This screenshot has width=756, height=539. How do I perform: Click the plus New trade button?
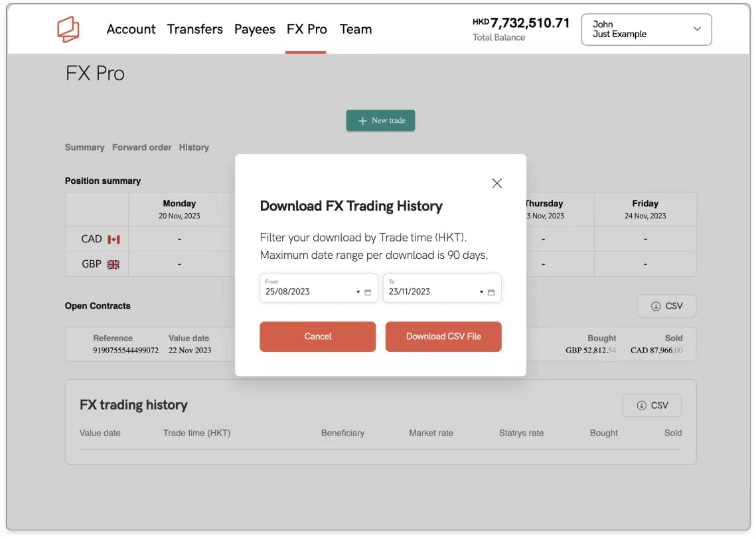380,121
